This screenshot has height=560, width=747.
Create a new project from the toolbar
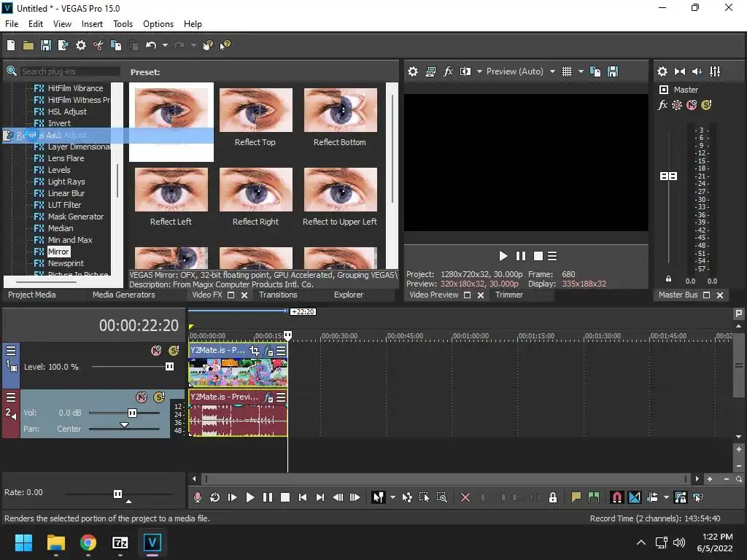(x=11, y=45)
